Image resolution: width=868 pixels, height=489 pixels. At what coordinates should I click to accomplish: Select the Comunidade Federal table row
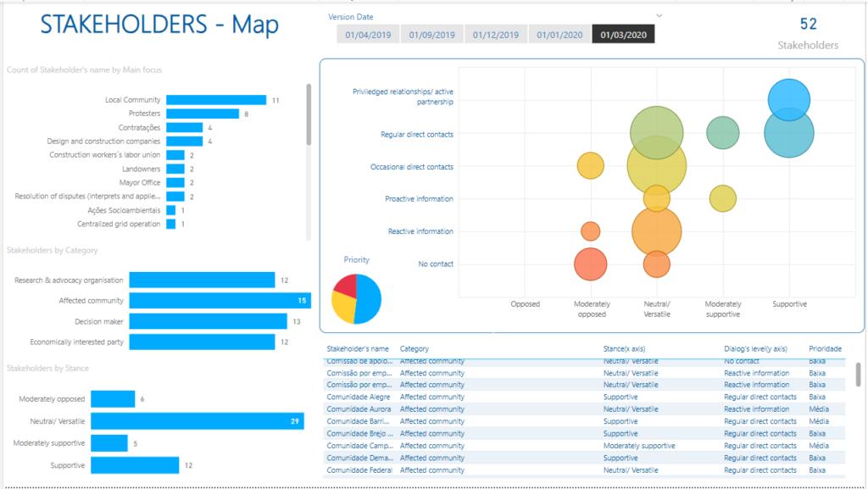[584, 470]
